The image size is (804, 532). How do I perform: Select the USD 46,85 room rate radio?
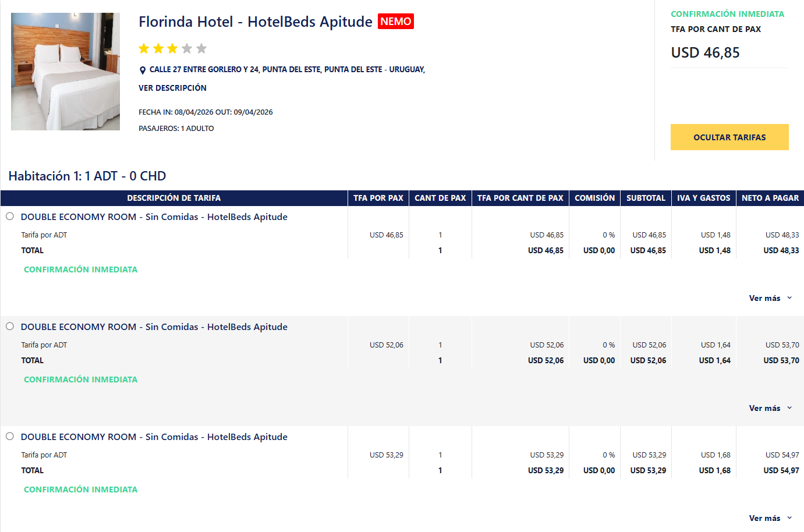[x=10, y=217]
